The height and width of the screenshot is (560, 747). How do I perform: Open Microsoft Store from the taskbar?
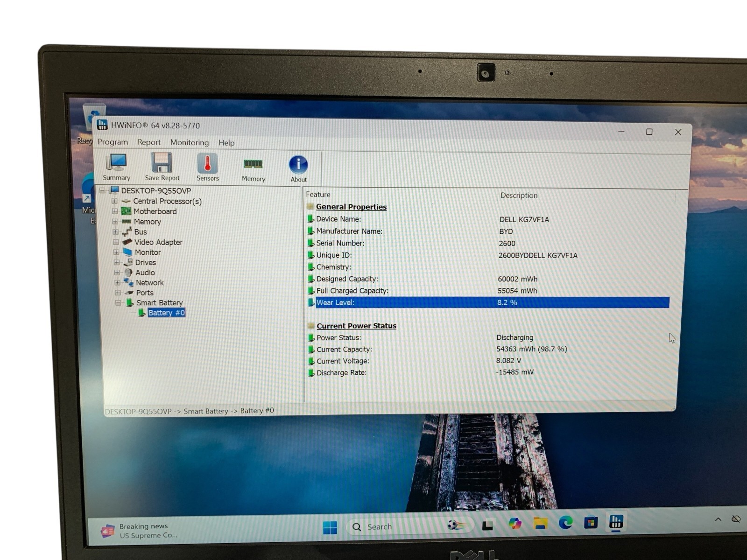click(x=591, y=522)
